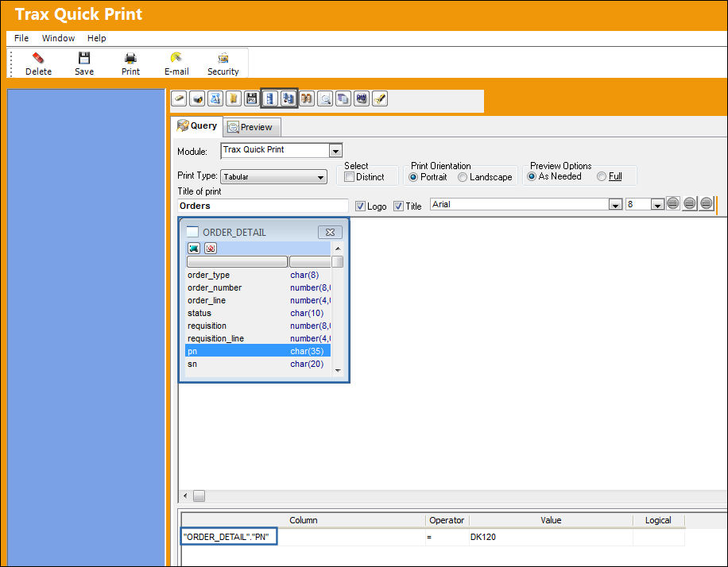The width and height of the screenshot is (728, 567).
Task: Open the Help menu
Action: pyautogui.click(x=97, y=38)
